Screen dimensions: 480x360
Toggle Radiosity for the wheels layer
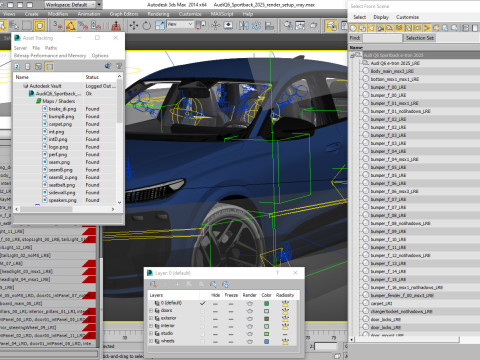point(285,341)
